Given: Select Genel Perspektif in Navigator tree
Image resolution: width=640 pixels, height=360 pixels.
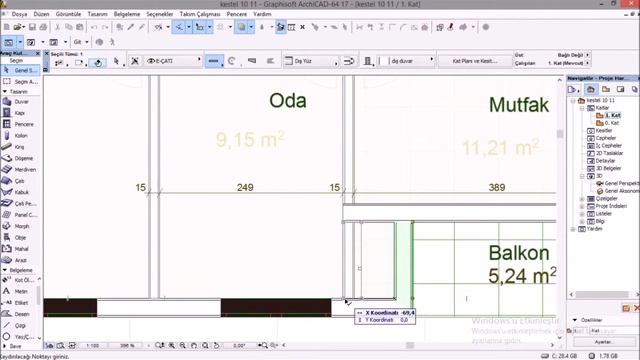Looking at the screenshot, I should click(617, 184).
